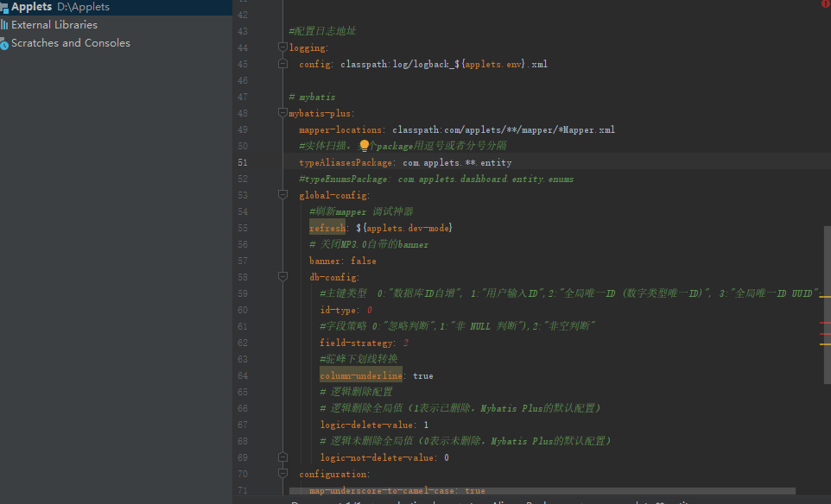
Task: Click the highlighted column-underline key
Action: click(x=361, y=376)
